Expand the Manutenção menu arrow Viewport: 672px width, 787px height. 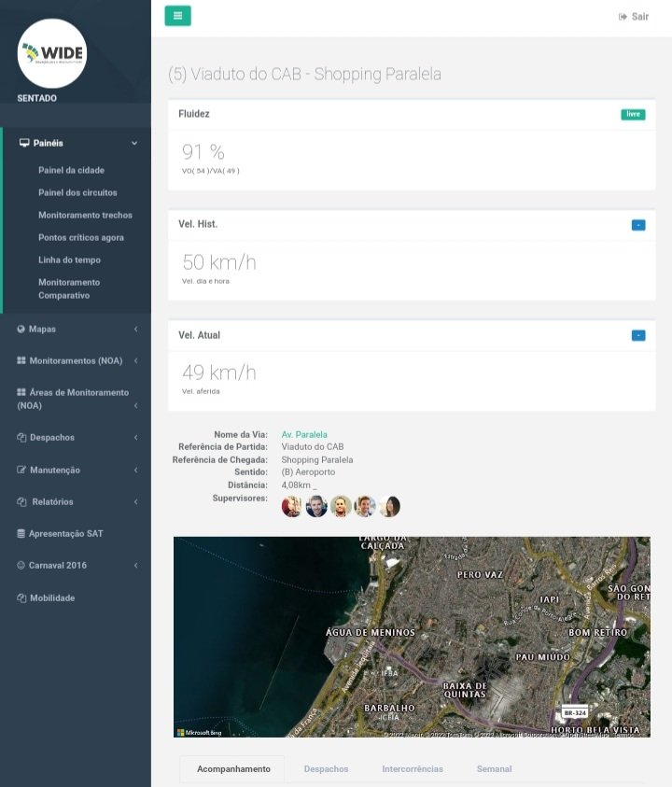(x=135, y=470)
